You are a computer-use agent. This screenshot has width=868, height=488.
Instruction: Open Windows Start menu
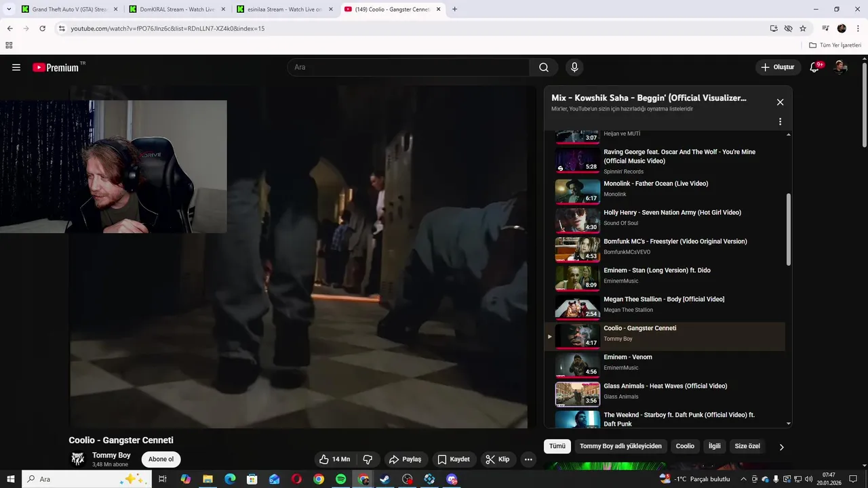[11, 479]
